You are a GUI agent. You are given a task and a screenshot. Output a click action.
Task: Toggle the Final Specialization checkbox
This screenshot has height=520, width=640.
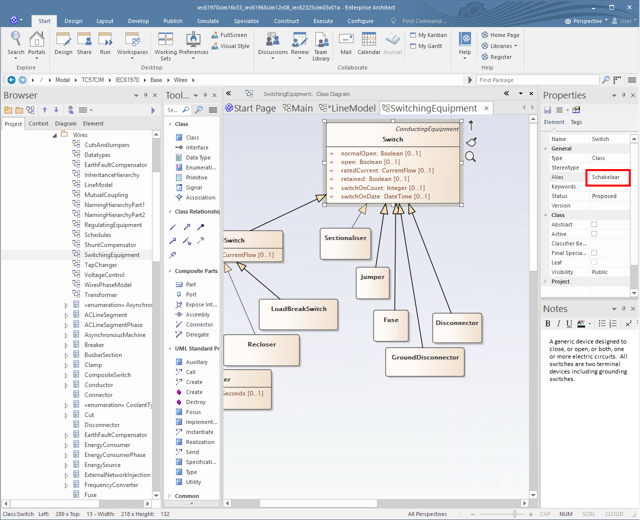pyautogui.click(x=594, y=253)
